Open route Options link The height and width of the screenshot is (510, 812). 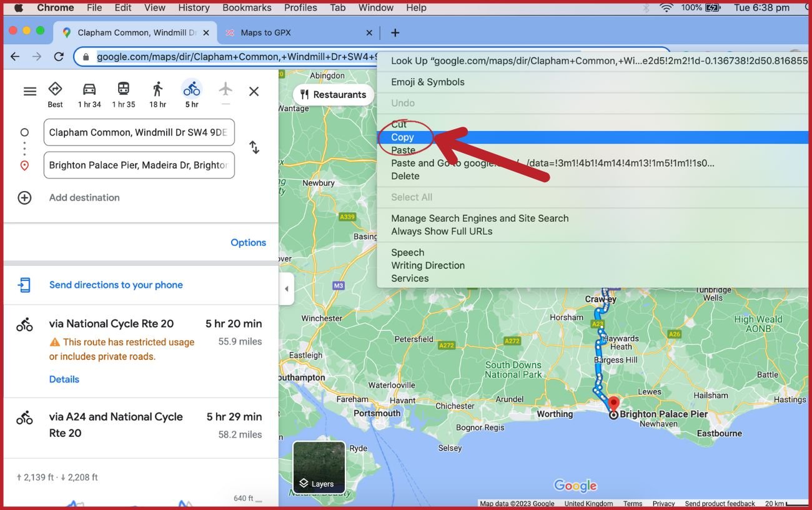(248, 243)
